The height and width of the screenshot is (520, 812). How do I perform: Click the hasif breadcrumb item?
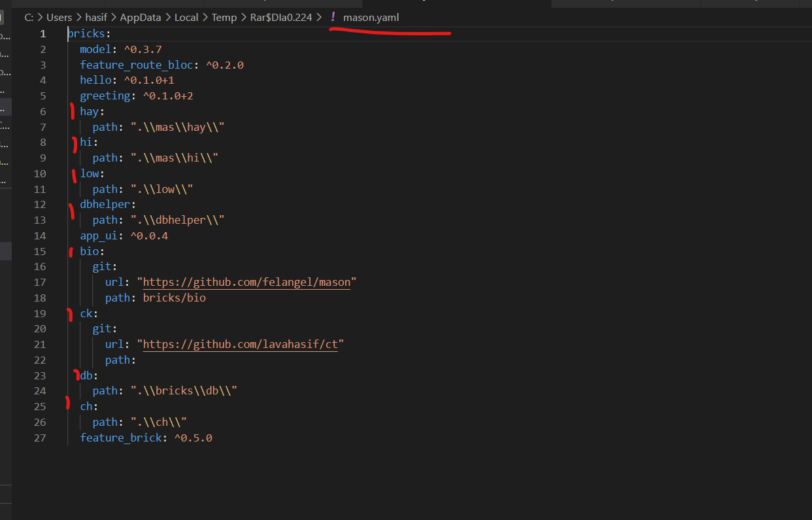coord(96,17)
